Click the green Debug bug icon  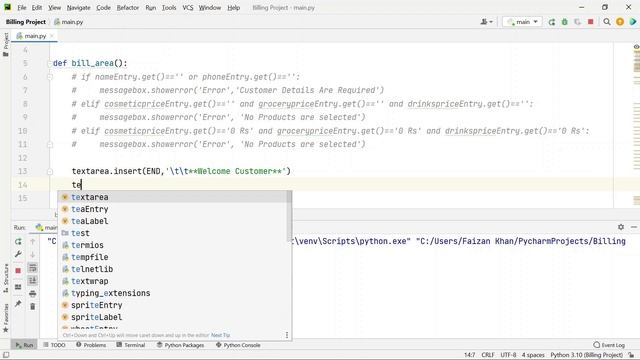(564, 22)
